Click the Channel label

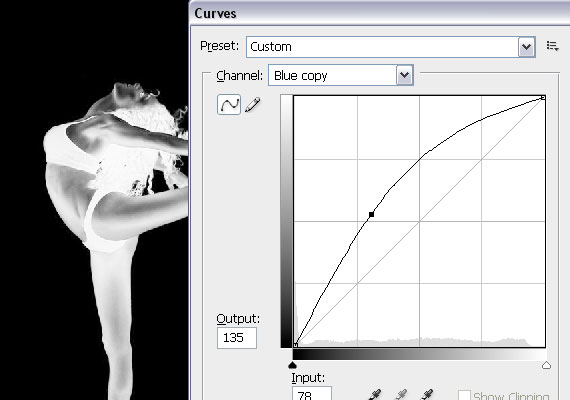click(x=239, y=76)
